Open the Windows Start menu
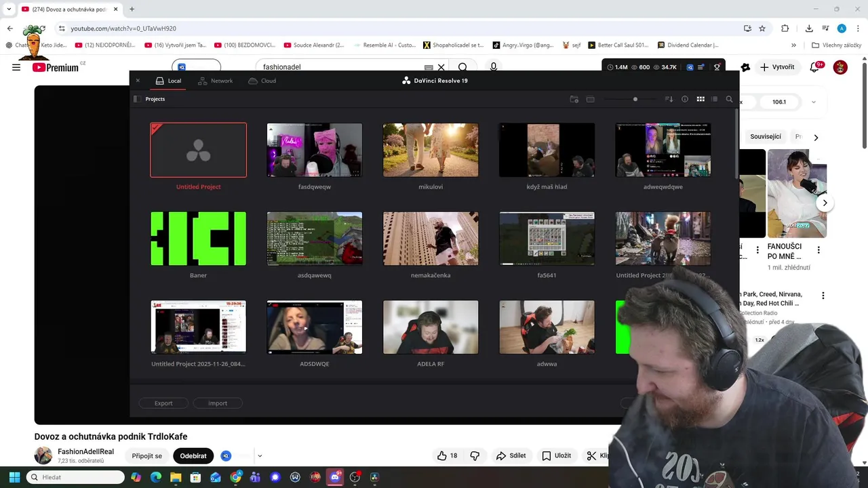This screenshot has height=488, width=868. pyautogui.click(x=14, y=477)
